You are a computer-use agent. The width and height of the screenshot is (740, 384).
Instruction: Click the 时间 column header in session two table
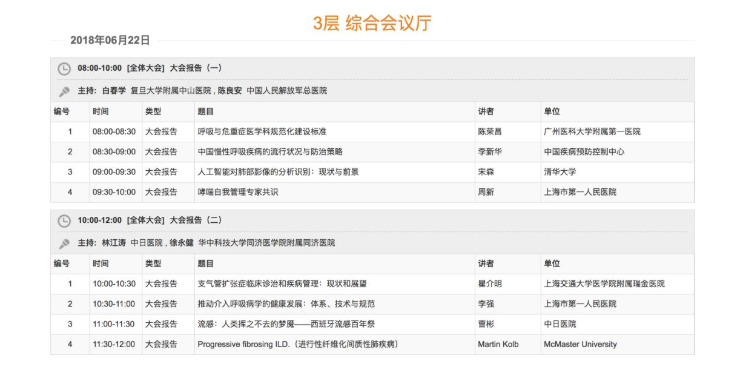[101, 263]
